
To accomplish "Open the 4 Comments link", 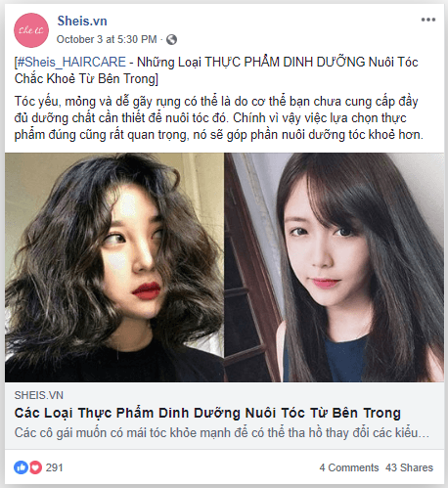I will pos(349,467).
